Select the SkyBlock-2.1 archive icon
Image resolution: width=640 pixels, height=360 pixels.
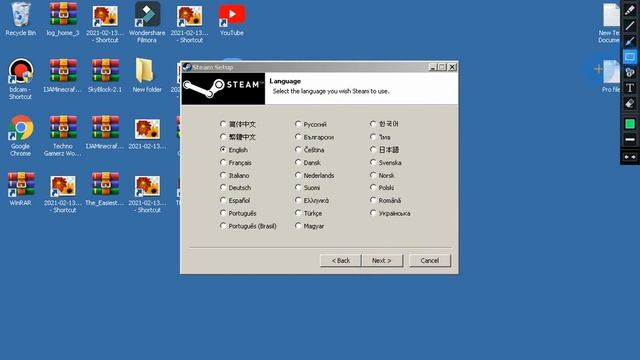pyautogui.click(x=105, y=76)
